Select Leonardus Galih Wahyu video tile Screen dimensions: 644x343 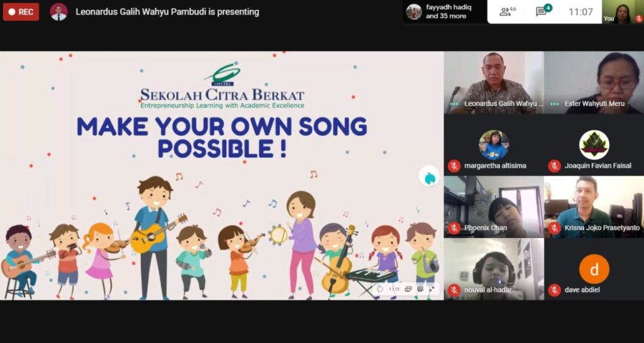494,82
